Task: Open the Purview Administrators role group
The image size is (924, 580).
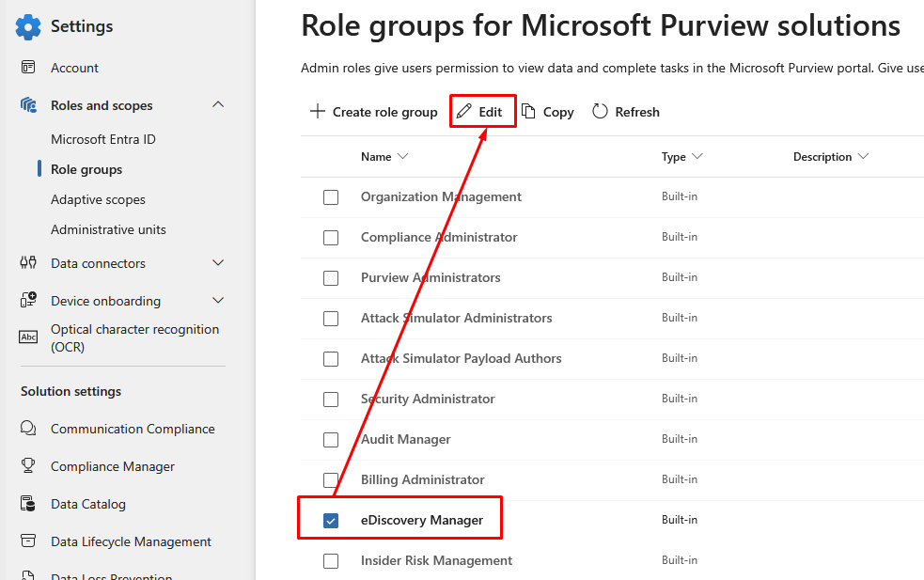Action: click(431, 277)
